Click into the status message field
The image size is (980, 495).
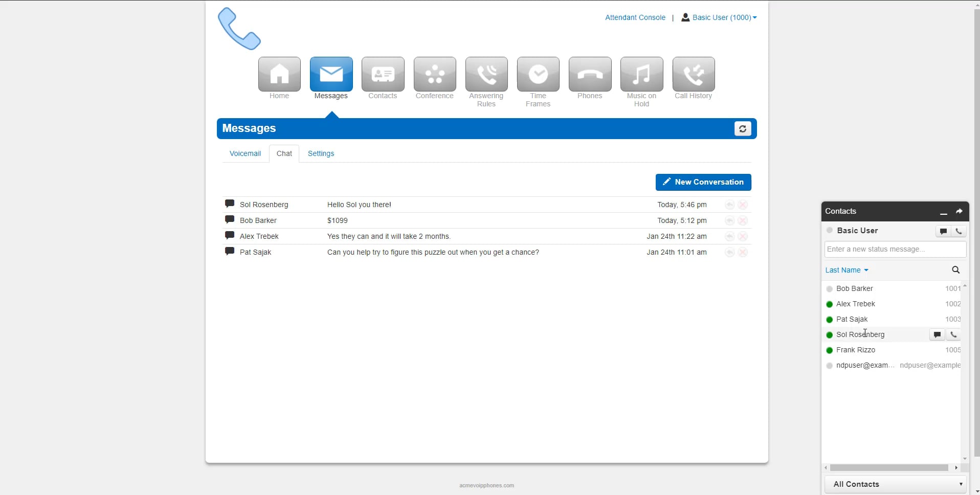coord(895,249)
